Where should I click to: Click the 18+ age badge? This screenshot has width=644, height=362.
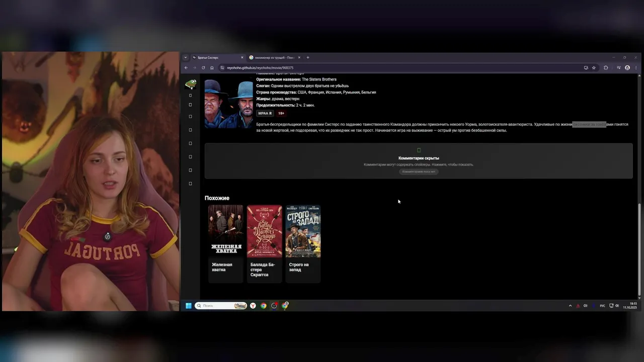(x=281, y=113)
